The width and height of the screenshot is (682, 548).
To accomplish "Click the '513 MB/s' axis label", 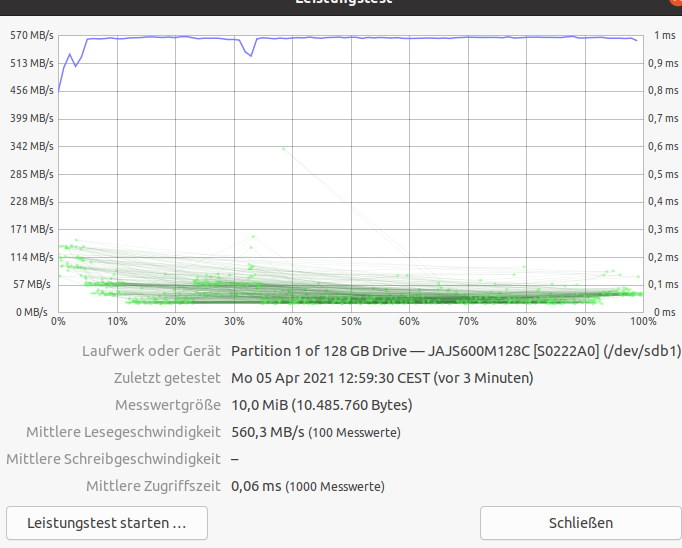I will [x=32, y=63].
